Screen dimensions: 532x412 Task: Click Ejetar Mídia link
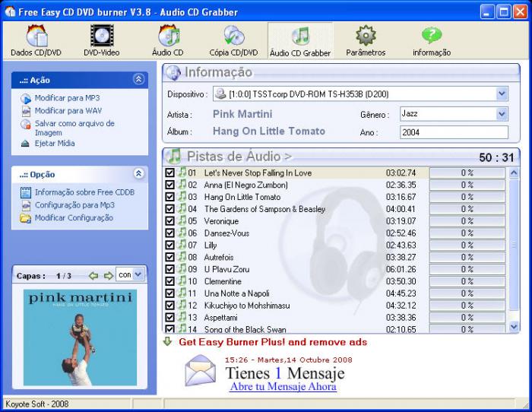[55, 143]
